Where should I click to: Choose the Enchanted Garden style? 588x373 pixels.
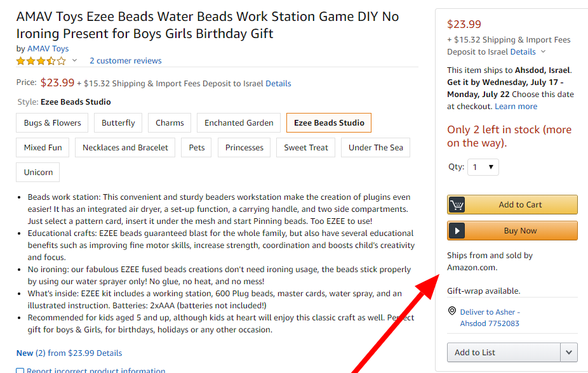[x=239, y=123]
